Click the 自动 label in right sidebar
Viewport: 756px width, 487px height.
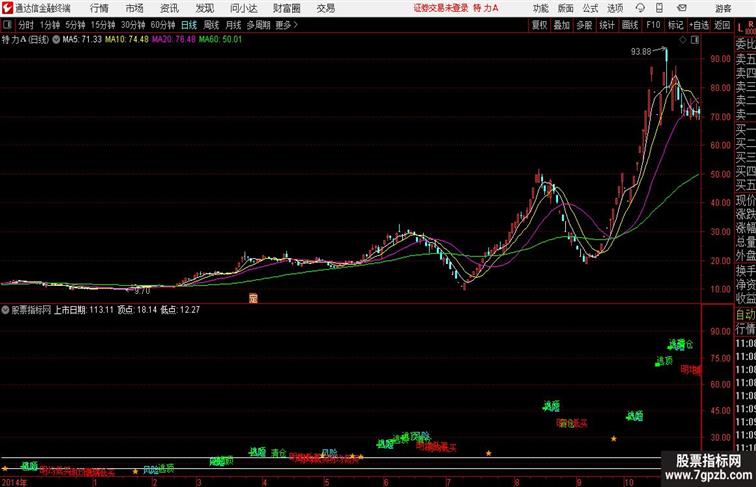point(745,315)
